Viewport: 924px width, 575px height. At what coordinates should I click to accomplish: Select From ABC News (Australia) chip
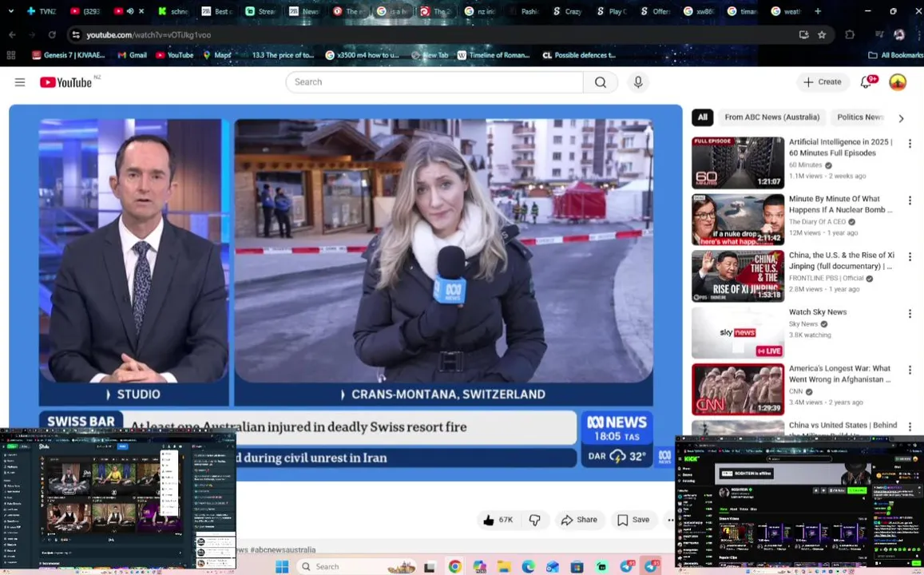click(x=772, y=117)
